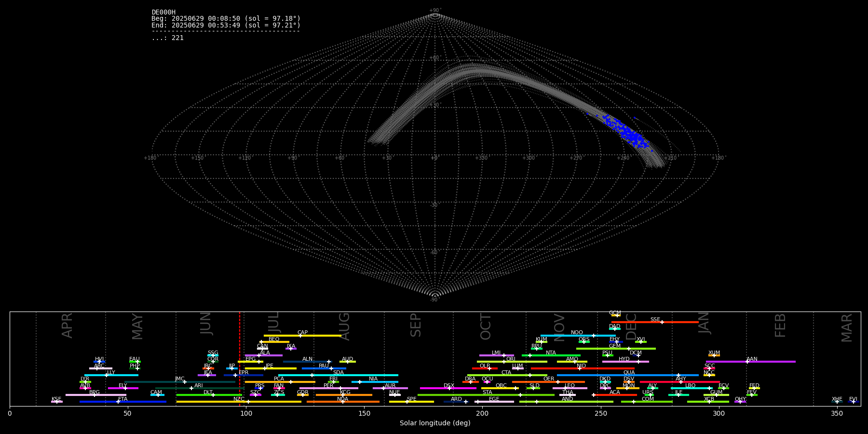Click the STA shower label
This screenshot has height=434, width=868.
[x=488, y=393]
